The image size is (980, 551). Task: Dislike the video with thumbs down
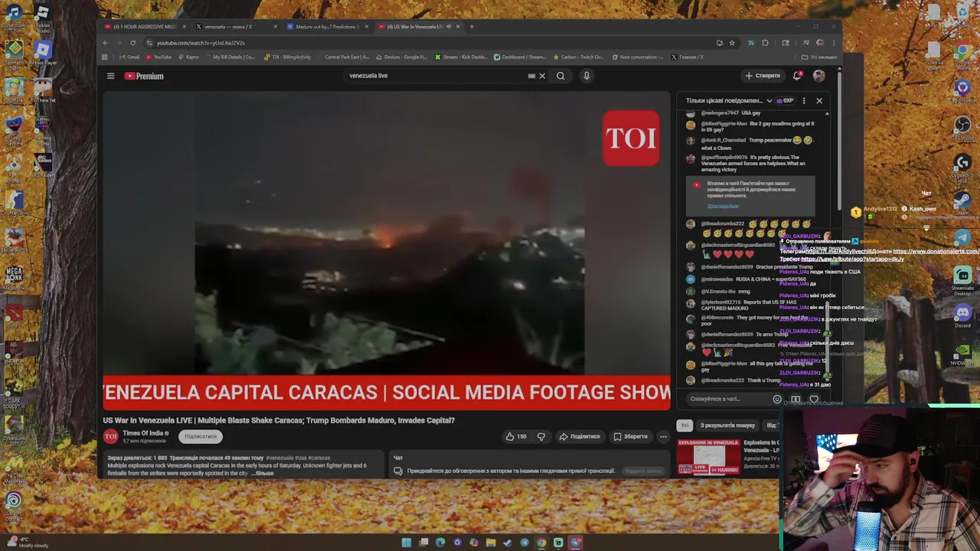[541, 436]
